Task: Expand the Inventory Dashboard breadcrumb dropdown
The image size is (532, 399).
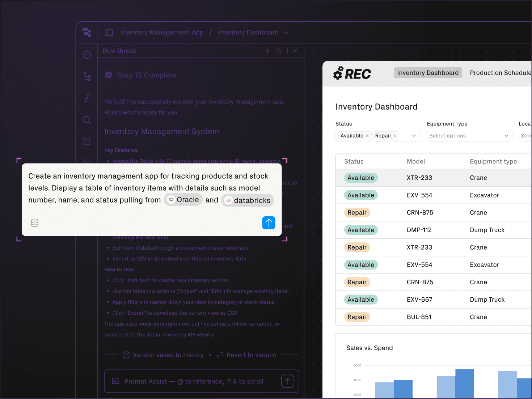Action: pos(286,33)
